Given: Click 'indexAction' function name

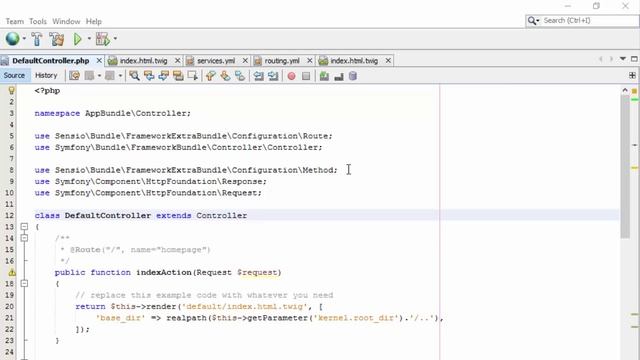Looking at the screenshot, I should (164, 272).
